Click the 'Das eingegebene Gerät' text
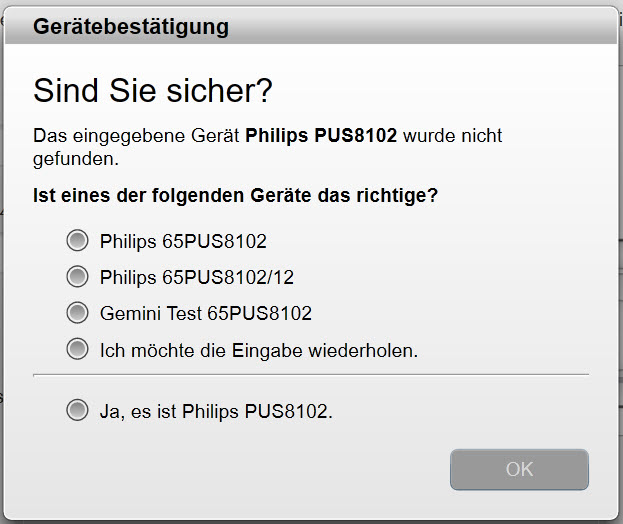Screen dimensions: 623x524 [136, 135]
